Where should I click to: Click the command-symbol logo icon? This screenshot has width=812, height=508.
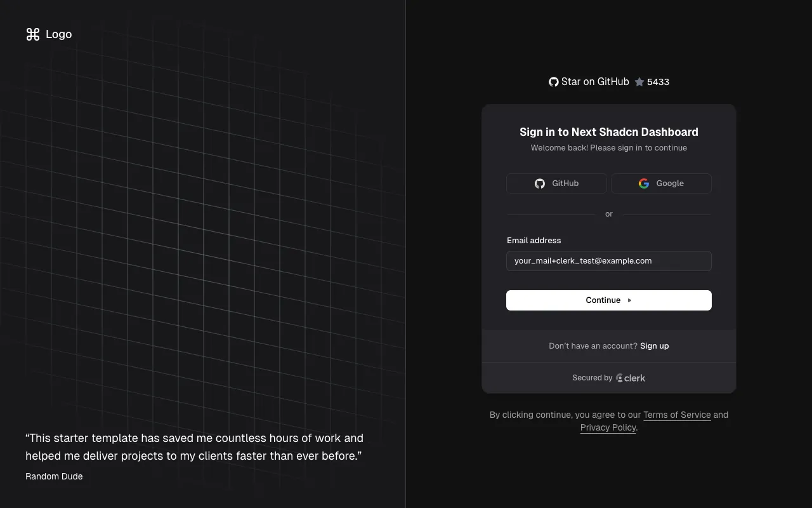point(33,34)
